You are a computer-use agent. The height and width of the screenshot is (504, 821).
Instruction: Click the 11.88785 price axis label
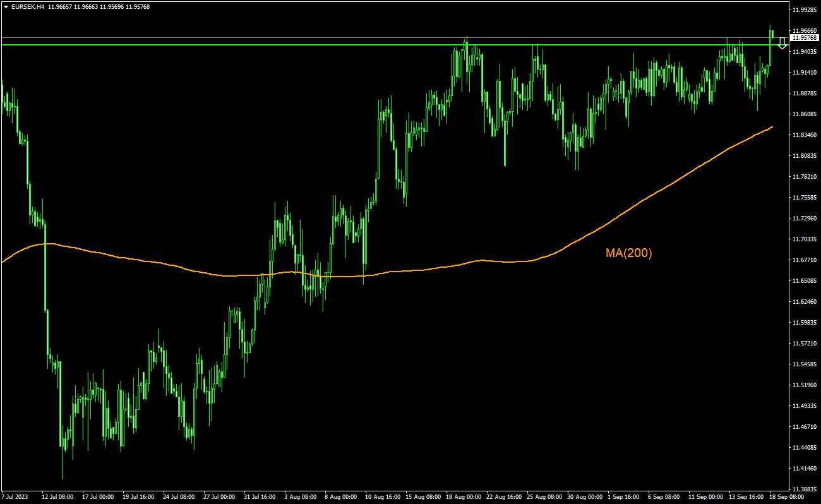(805, 93)
